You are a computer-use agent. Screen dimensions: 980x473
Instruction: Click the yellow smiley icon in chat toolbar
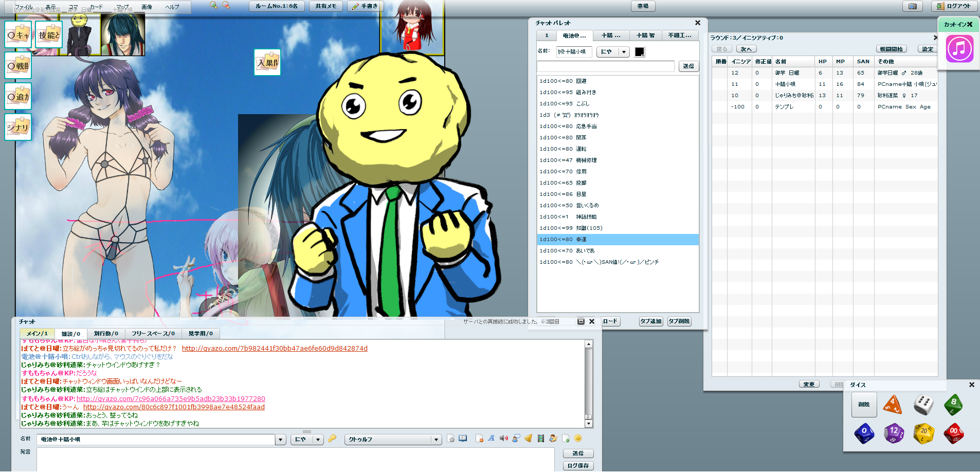click(578, 439)
